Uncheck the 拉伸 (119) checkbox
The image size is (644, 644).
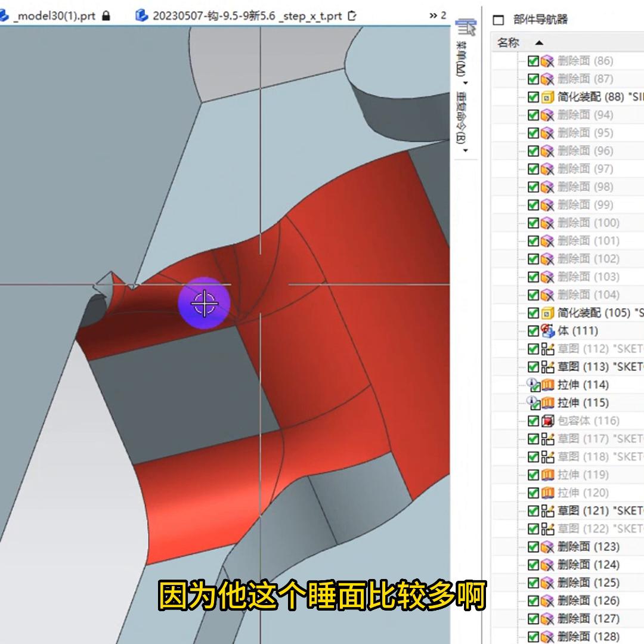point(533,475)
